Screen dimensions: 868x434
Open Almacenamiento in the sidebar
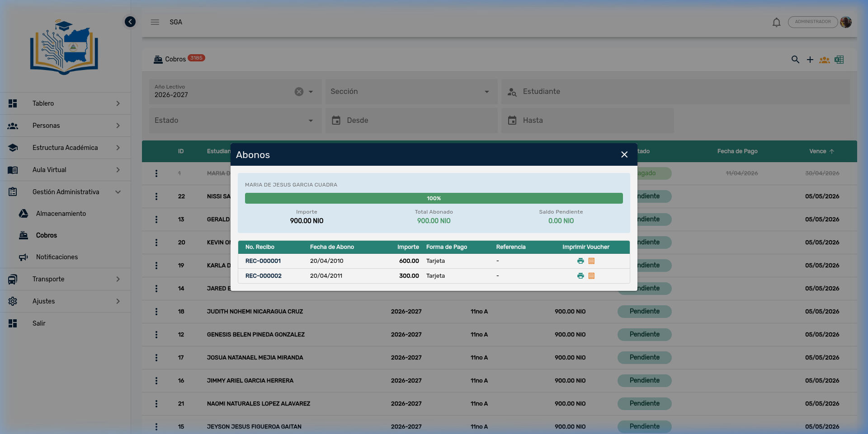61,214
